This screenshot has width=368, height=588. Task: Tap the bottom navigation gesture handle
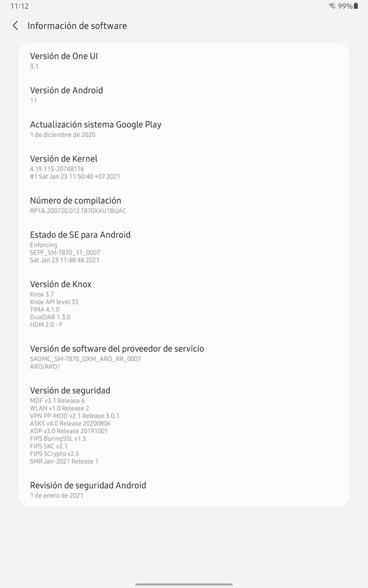point(184,584)
